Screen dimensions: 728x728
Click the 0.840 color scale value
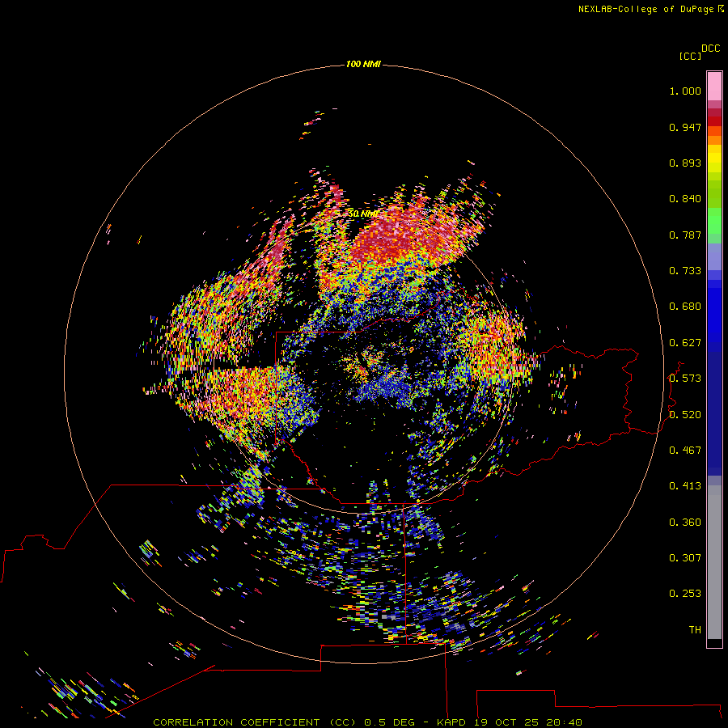pos(685,199)
